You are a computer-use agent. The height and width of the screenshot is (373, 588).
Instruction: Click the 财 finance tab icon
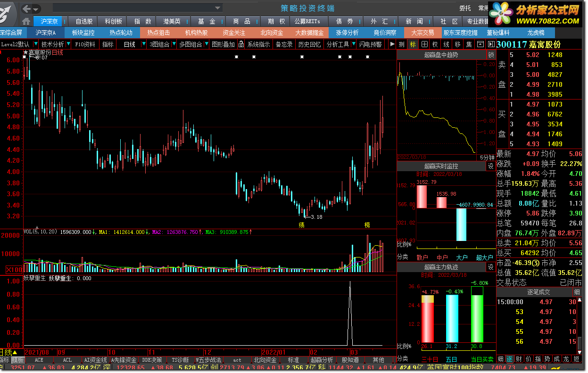(519, 359)
